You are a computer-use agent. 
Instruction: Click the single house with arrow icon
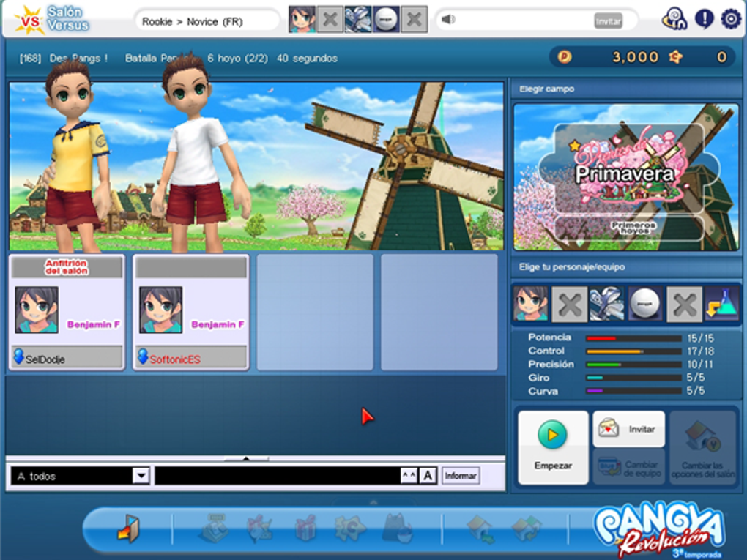pyautogui.click(x=481, y=529)
